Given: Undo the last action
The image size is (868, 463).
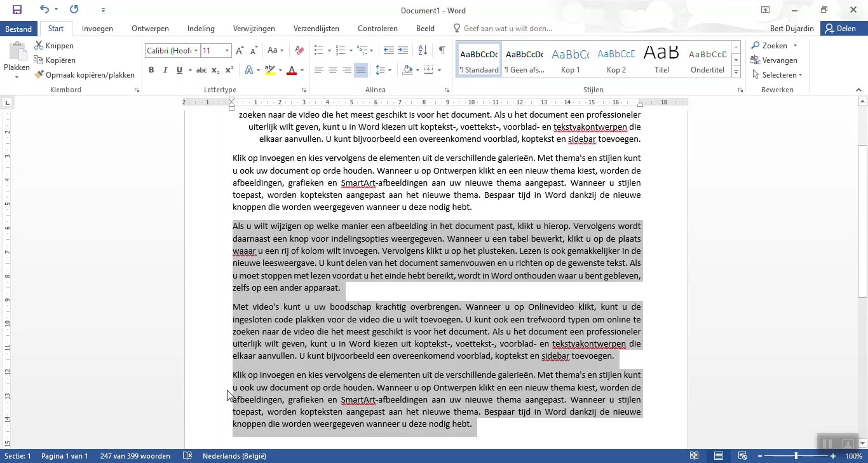Looking at the screenshot, I should pyautogui.click(x=44, y=10).
